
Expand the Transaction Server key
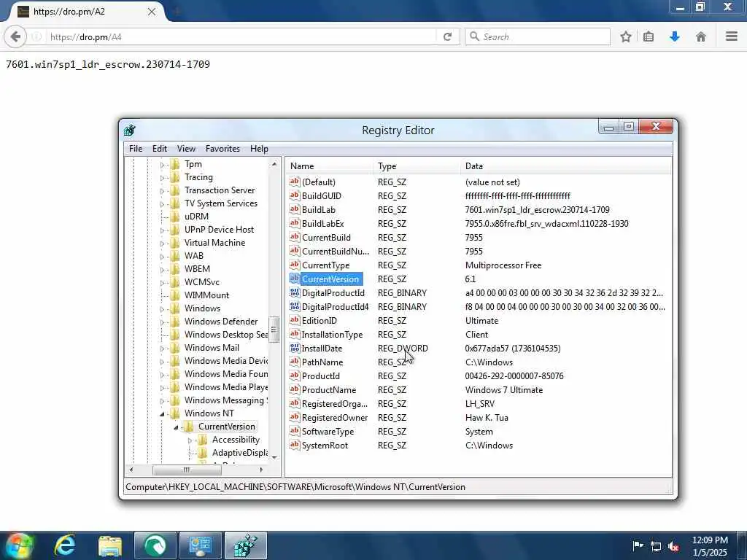tap(162, 191)
